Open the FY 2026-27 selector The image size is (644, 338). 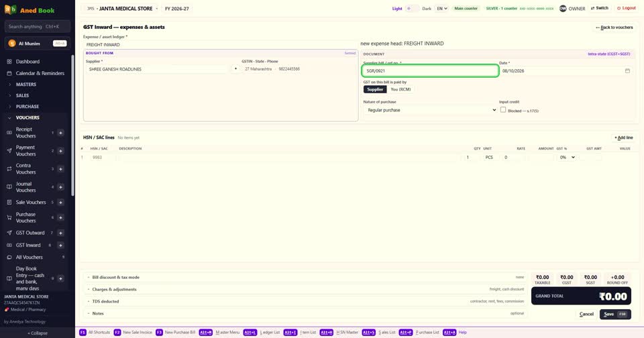[177, 9]
